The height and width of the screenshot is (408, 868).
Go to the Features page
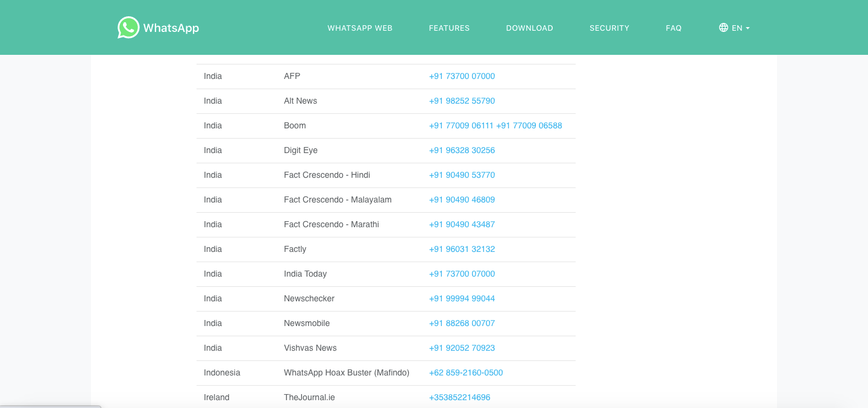(x=449, y=28)
